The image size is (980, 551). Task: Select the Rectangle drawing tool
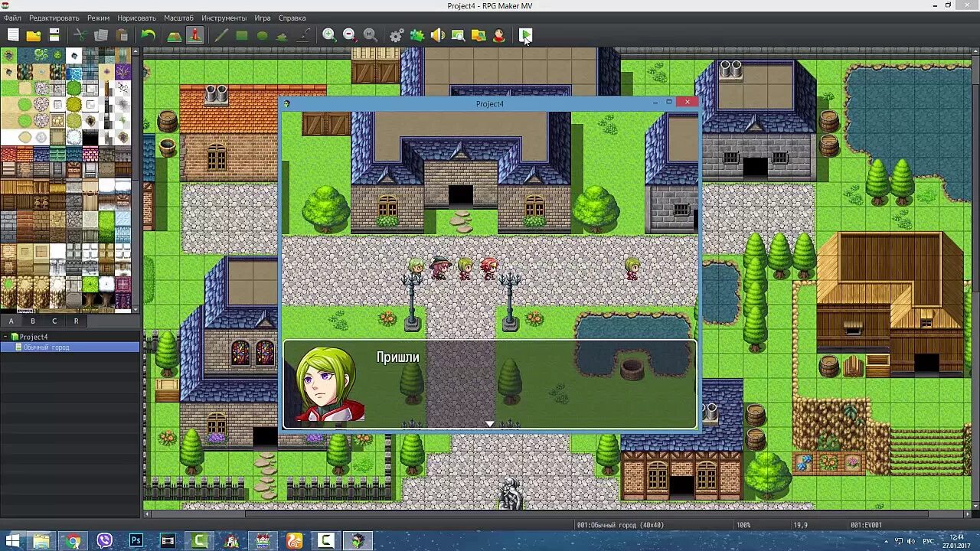pyautogui.click(x=242, y=34)
